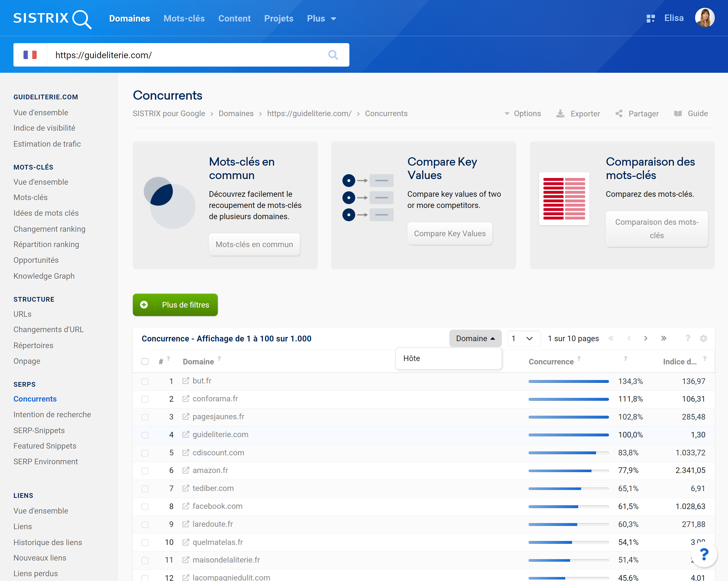Open the Guide book icon
Image resolution: width=728 pixels, height=581 pixels.
pos(678,113)
